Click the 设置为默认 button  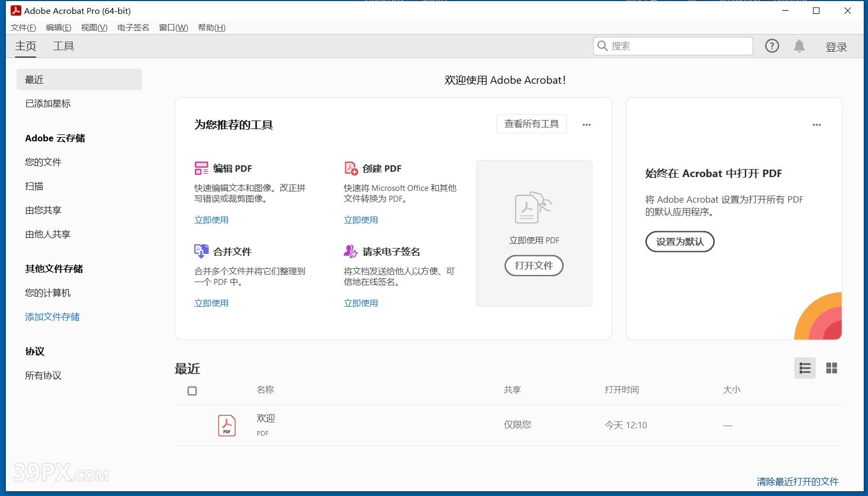click(680, 242)
